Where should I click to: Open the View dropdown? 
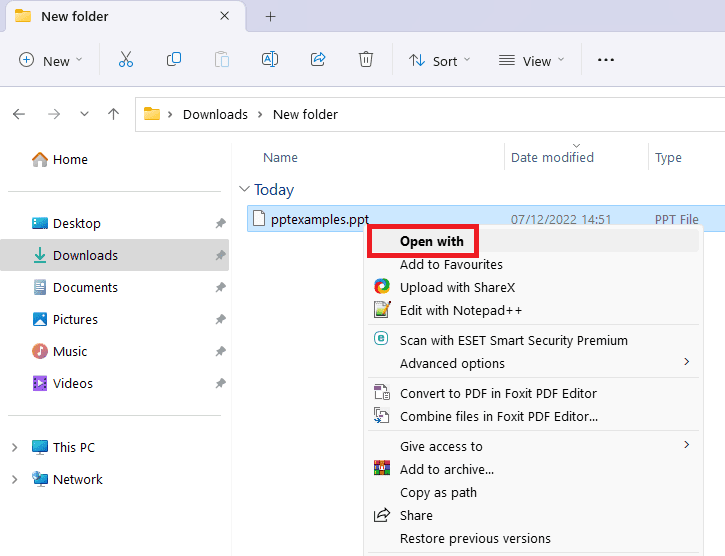click(x=532, y=61)
